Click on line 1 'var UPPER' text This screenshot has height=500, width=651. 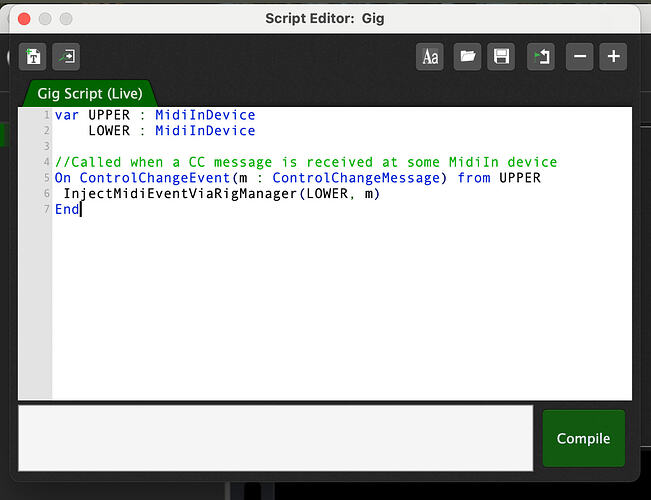pyautogui.click(x=92, y=115)
